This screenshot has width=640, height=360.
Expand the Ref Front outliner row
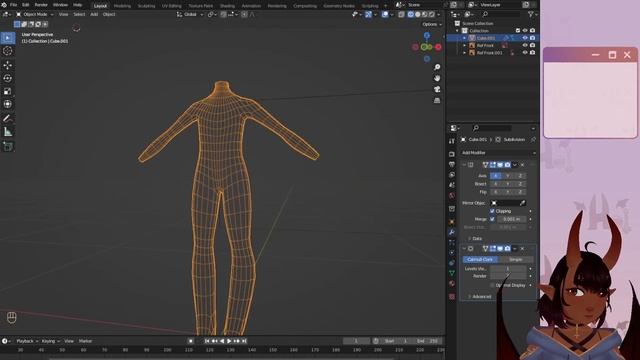pos(464,45)
